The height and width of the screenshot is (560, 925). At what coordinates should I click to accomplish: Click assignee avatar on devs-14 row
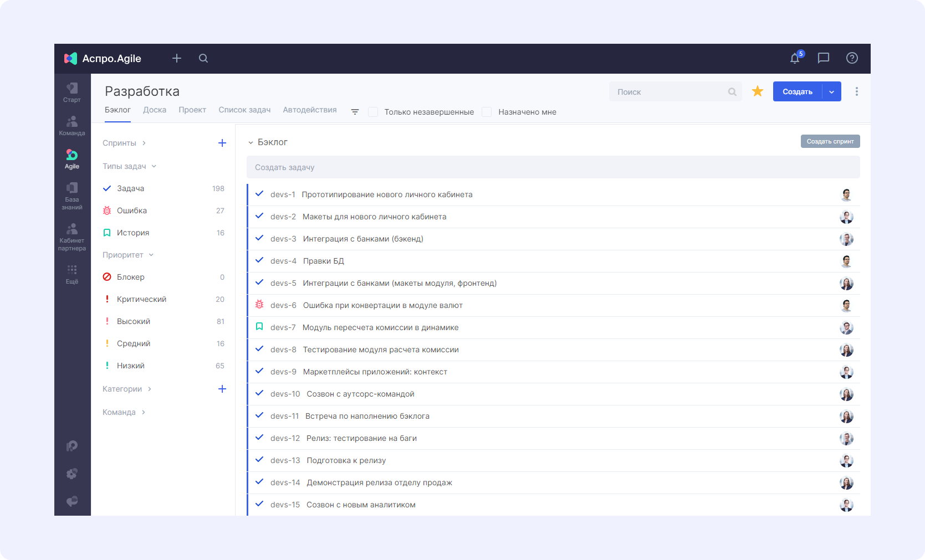click(846, 482)
